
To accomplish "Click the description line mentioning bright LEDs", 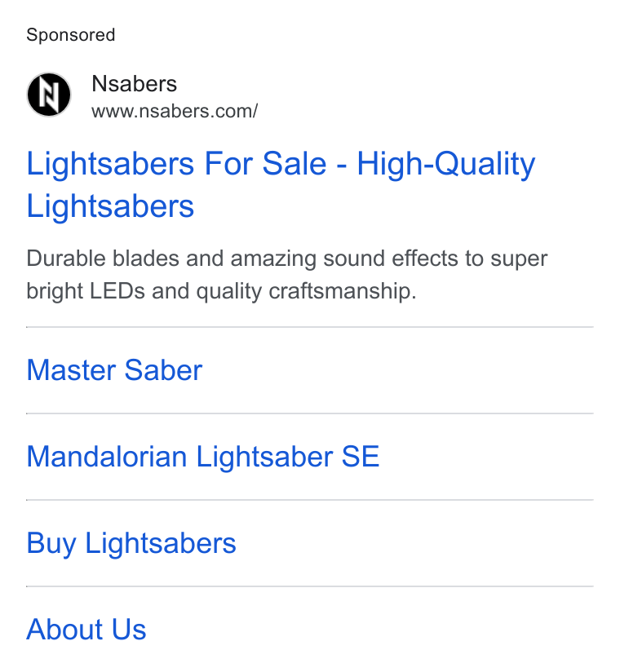I will [221, 291].
